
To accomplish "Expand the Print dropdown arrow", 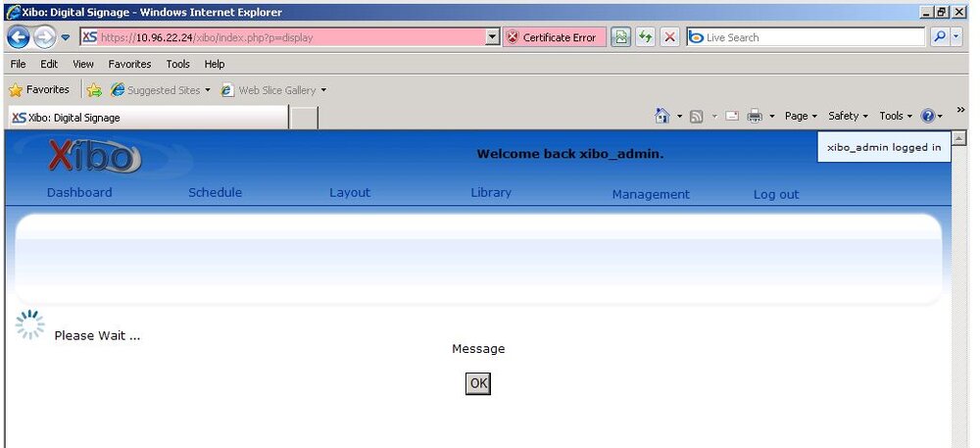I will (x=772, y=117).
